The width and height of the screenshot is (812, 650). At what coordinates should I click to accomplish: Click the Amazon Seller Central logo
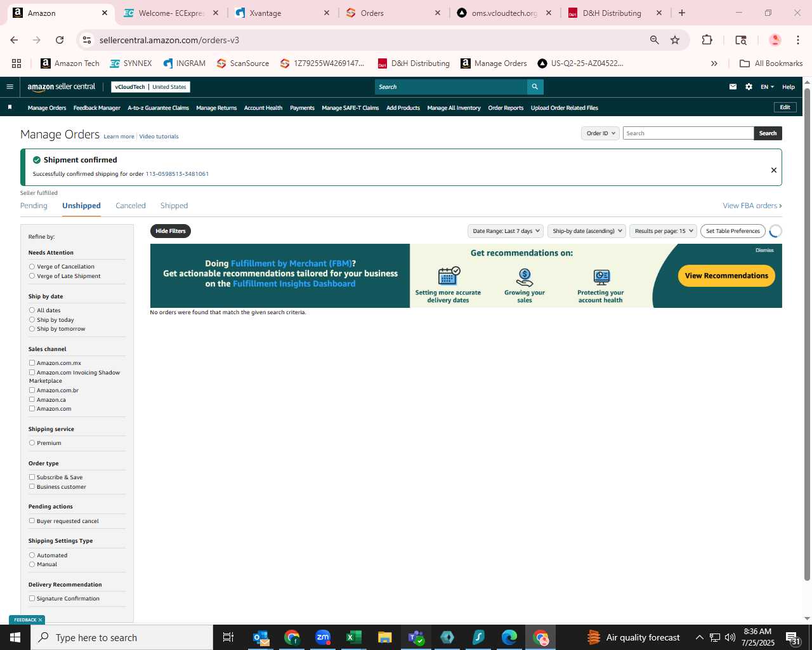click(x=61, y=87)
